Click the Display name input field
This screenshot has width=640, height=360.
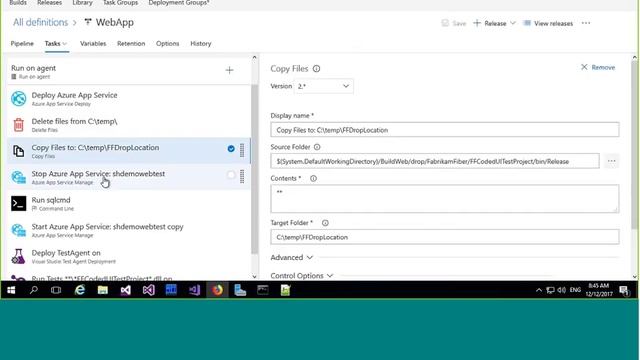(x=444, y=130)
